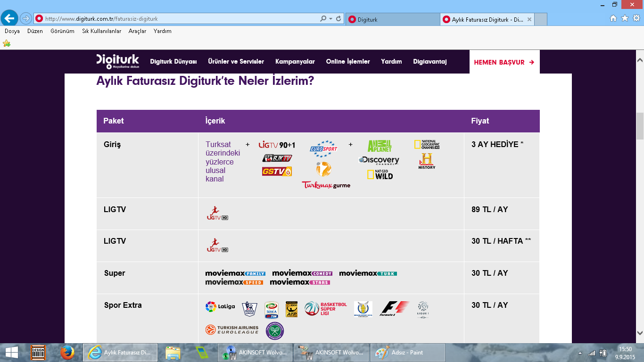Switch to the Digiturk browser tab
Image resolution: width=644 pixels, height=362 pixels.
(393, 19)
